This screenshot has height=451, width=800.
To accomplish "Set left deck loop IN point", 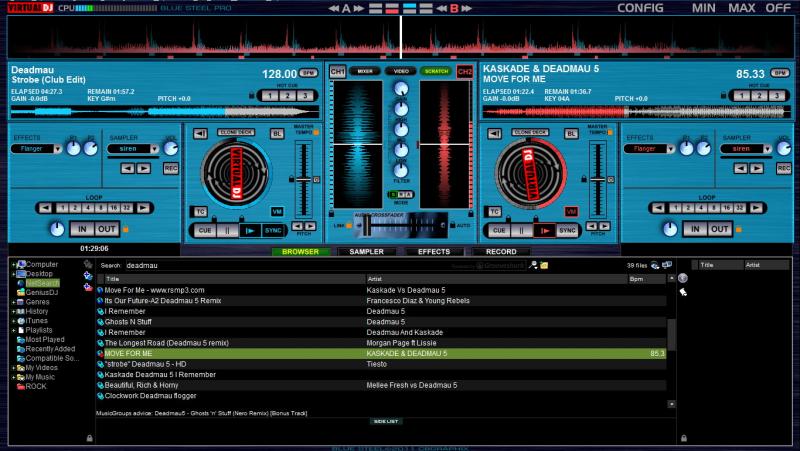I will [82, 229].
